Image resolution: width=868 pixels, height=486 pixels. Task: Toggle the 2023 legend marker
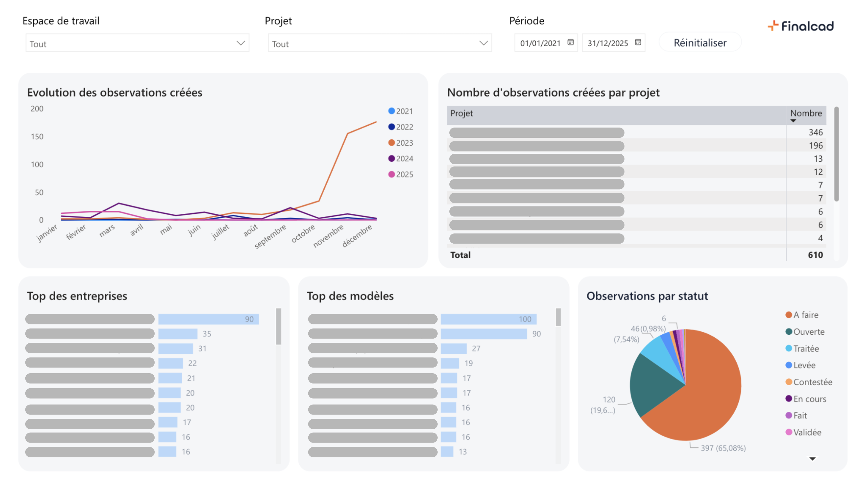(x=391, y=143)
